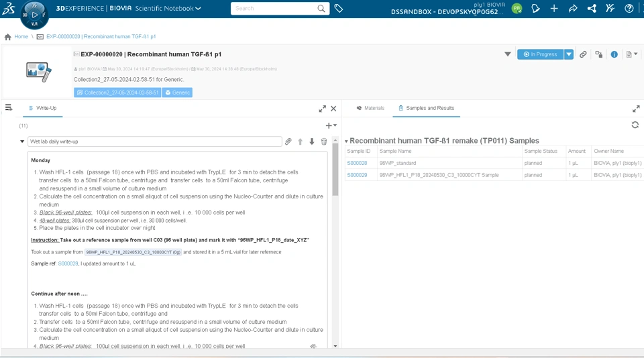Open the PR user avatar profile

pyautogui.click(x=517, y=8)
